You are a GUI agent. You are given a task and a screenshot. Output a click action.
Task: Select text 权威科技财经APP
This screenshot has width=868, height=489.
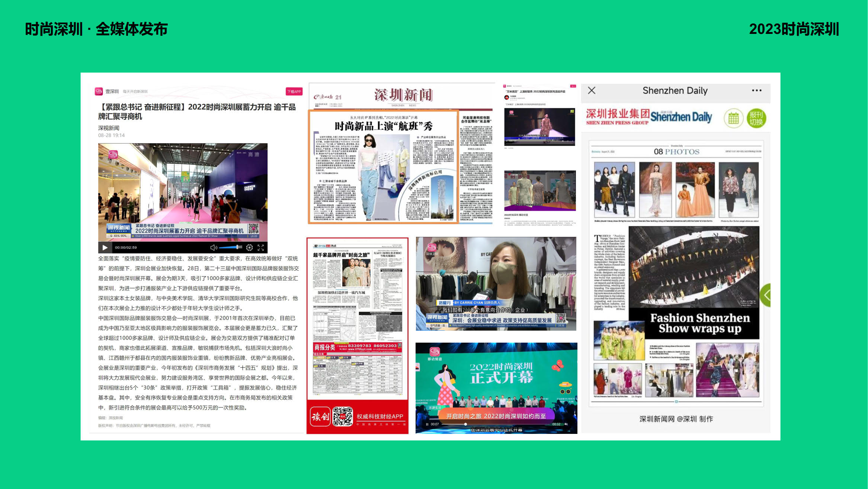click(380, 416)
